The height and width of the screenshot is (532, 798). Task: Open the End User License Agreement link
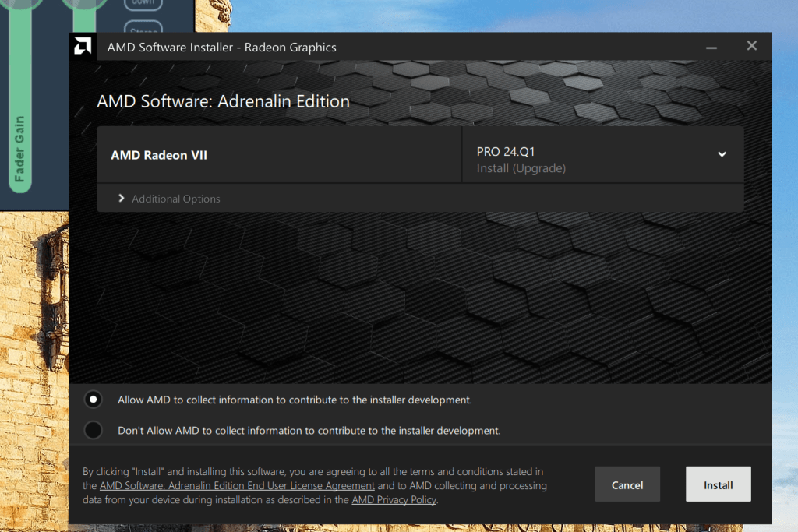click(x=237, y=486)
